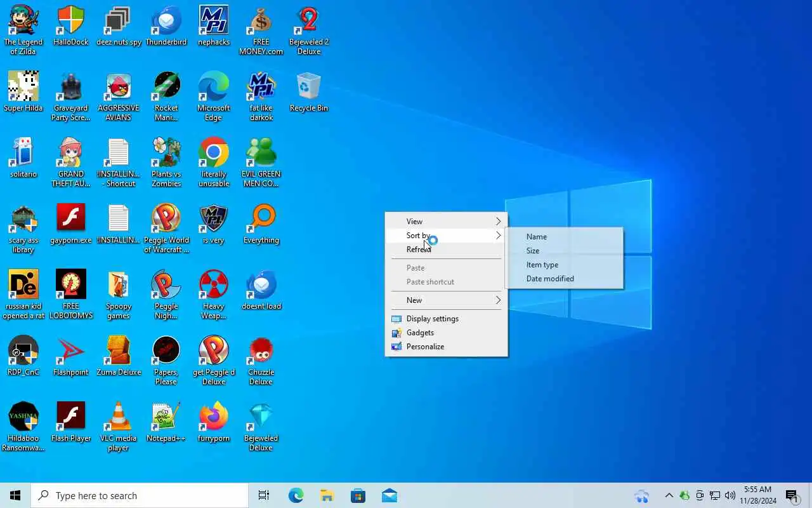Open Display settings from context menu
Image resolution: width=812 pixels, height=508 pixels.
(446, 318)
